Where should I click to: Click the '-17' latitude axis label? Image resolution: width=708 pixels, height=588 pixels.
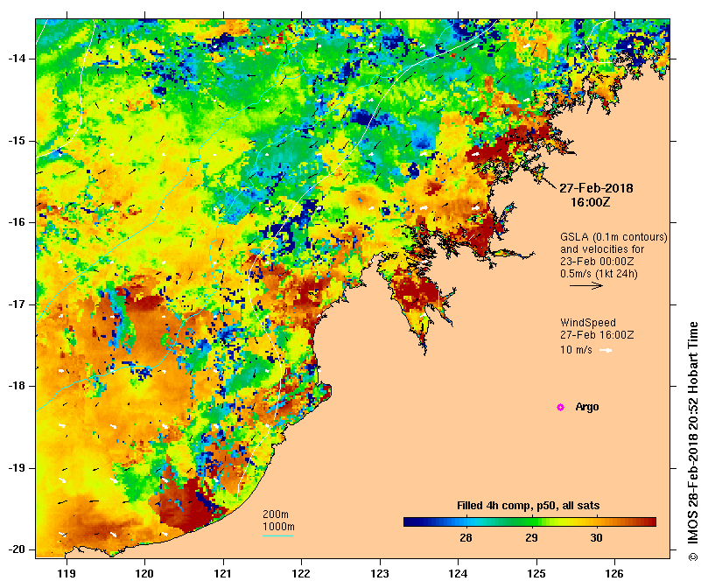point(17,304)
